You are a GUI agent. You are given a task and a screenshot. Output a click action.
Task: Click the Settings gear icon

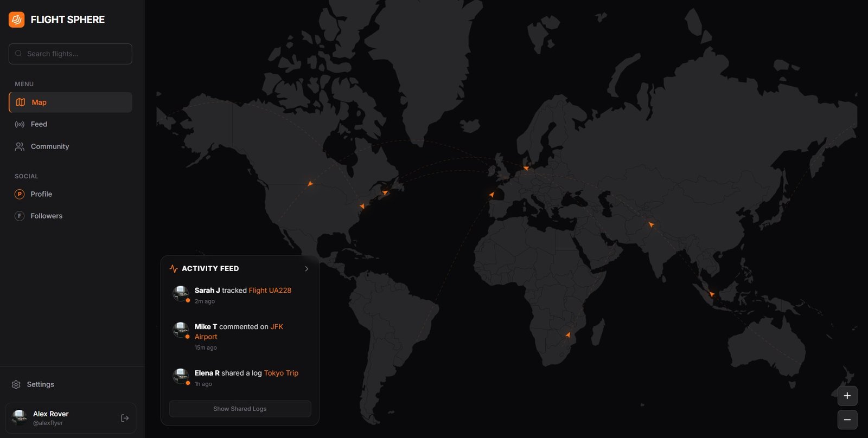pos(16,384)
